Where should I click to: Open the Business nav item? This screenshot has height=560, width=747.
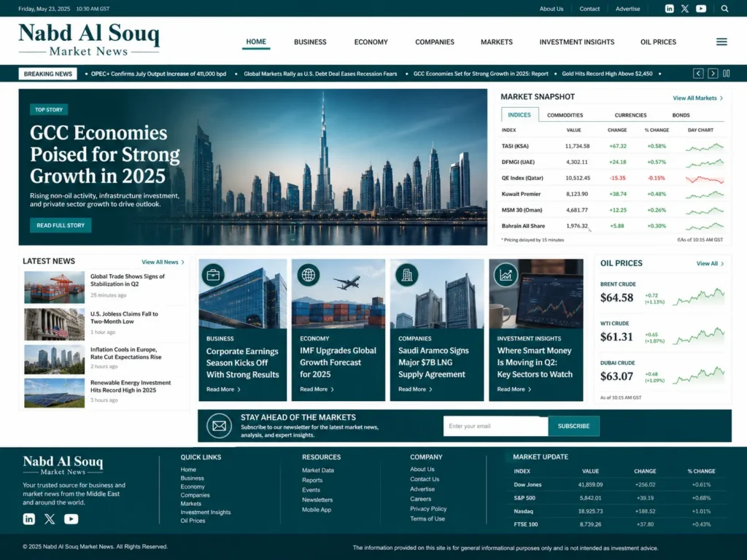coord(310,42)
